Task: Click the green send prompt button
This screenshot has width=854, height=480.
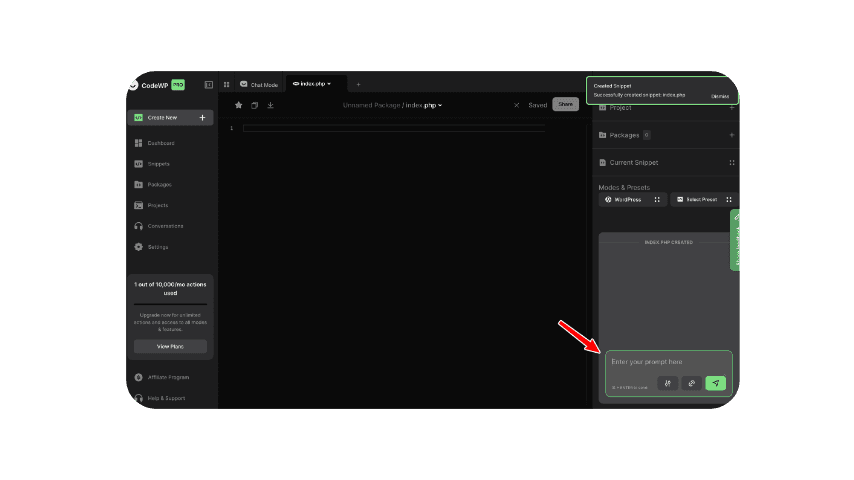Action: point(715,383)
